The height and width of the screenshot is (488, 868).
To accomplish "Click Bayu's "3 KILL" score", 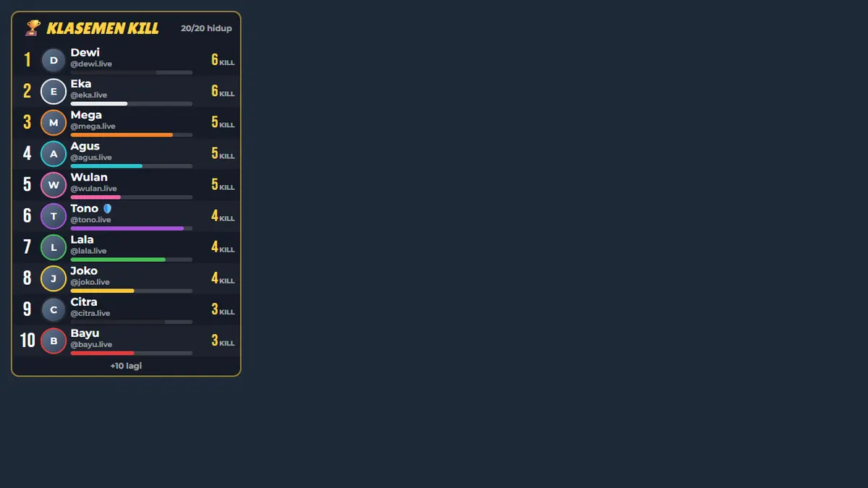I will point(223,340).
